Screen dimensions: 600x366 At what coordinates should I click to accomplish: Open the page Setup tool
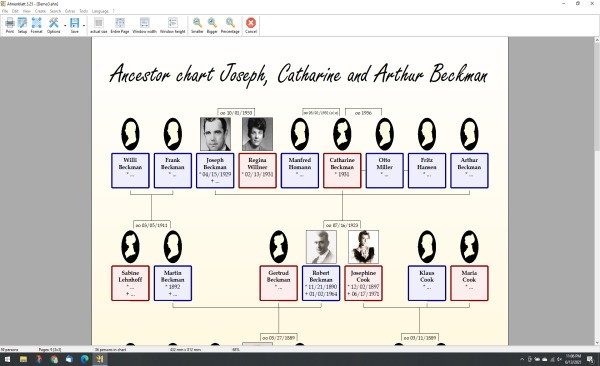pos(22,25)
